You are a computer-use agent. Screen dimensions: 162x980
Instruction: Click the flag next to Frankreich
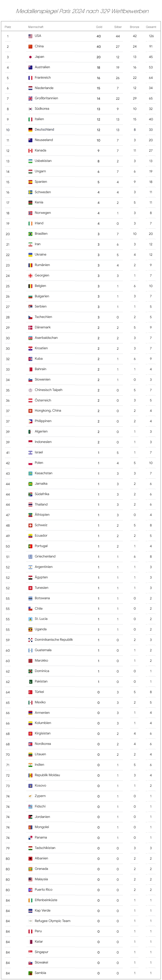(x=30, y=78)
